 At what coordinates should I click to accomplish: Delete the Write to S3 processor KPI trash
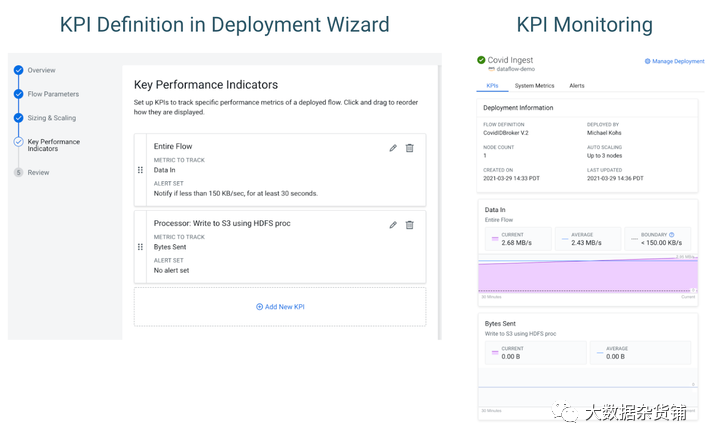pos(410,225)
